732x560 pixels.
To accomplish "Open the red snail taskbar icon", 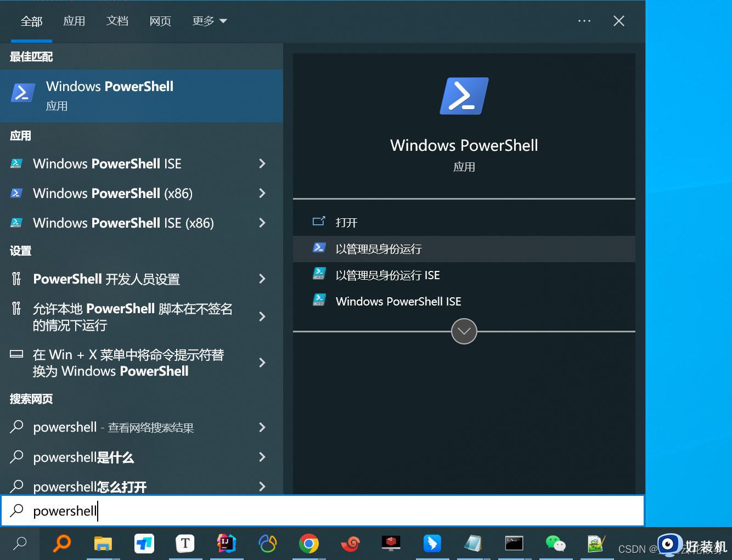I will [x=350, y=544].
